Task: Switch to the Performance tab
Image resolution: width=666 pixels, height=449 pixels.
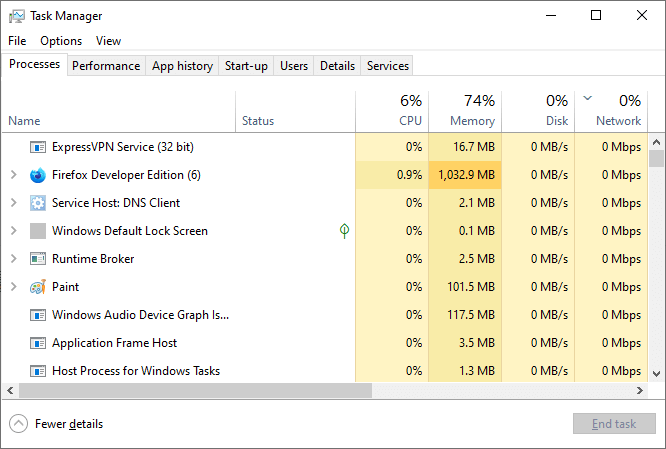Action: click(106, 66)
